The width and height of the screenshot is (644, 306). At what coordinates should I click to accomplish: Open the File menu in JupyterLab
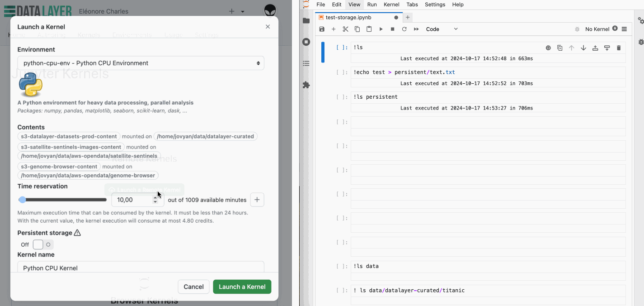tap(320, 5)
